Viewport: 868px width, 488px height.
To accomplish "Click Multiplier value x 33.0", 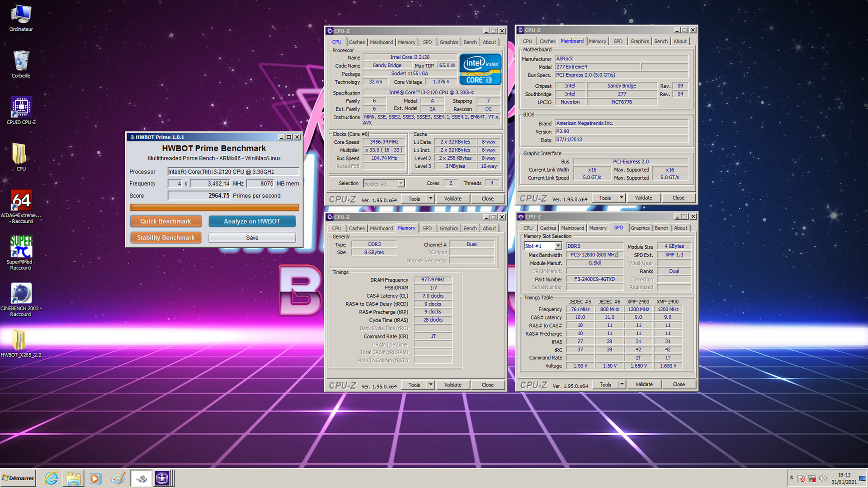I will [384, 150].
